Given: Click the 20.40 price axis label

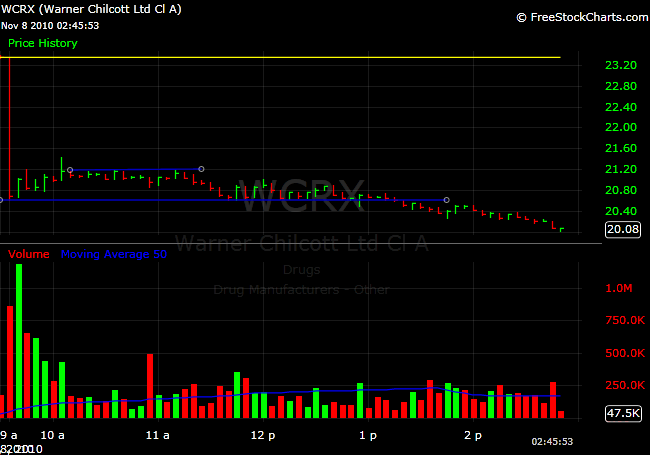Looking at the screenshot, I should click(621, 211).
